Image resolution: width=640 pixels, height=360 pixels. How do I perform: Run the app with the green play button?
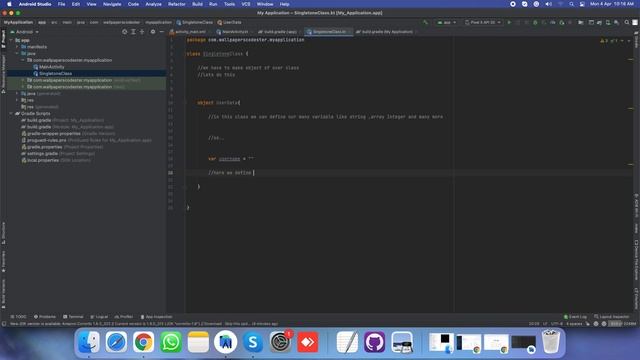click(509, 22)
